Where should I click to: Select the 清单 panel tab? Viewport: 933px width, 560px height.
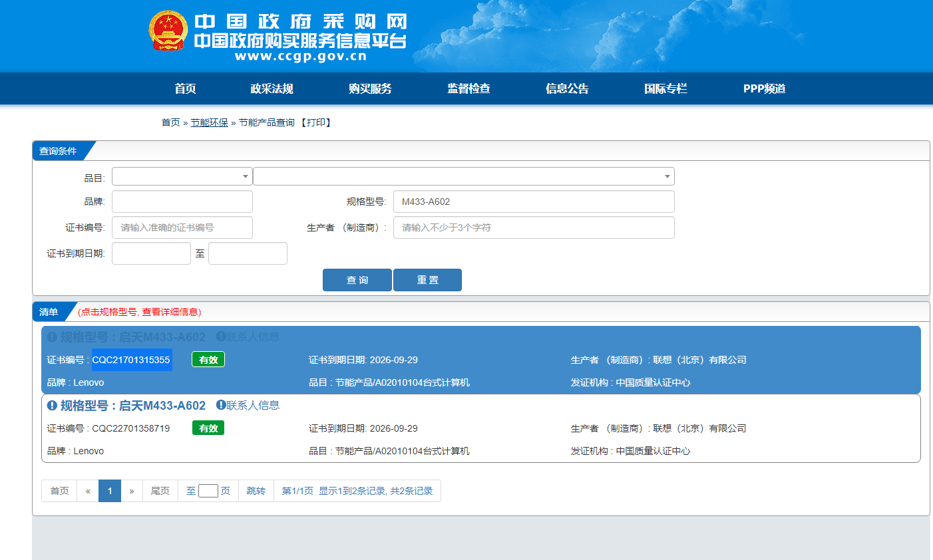coord(50,312)
